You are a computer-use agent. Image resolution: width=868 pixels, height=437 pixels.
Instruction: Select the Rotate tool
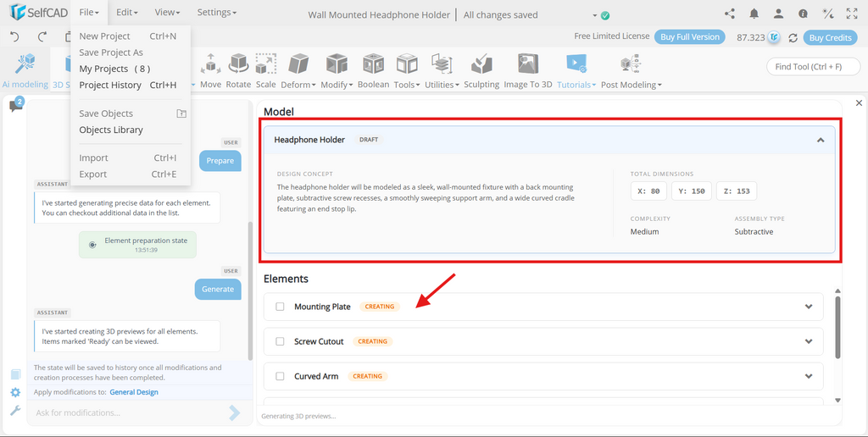[x=238, y=71]
